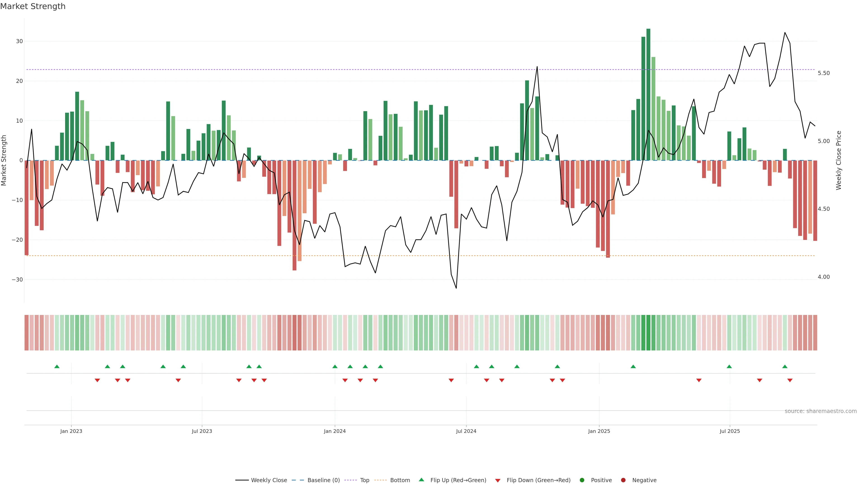Viewport: 868px width, 488px height.
Task: Click the last green flip-up marker in row
Action: pyautogui.click(x=785, y=366)
